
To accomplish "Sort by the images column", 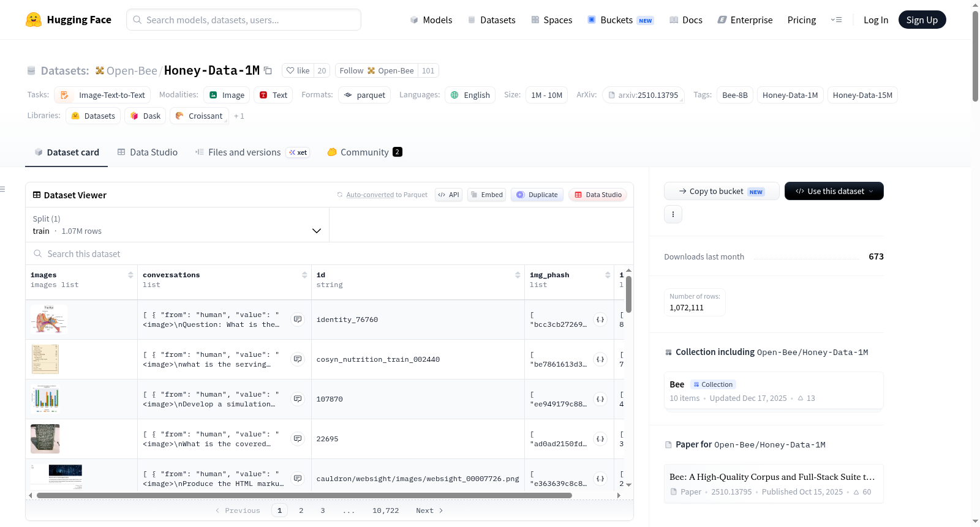I will click(x=130, y=275).
